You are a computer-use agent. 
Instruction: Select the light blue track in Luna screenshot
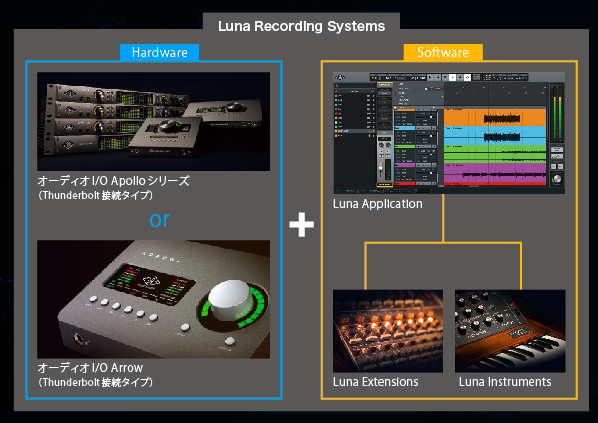point(495,136)
